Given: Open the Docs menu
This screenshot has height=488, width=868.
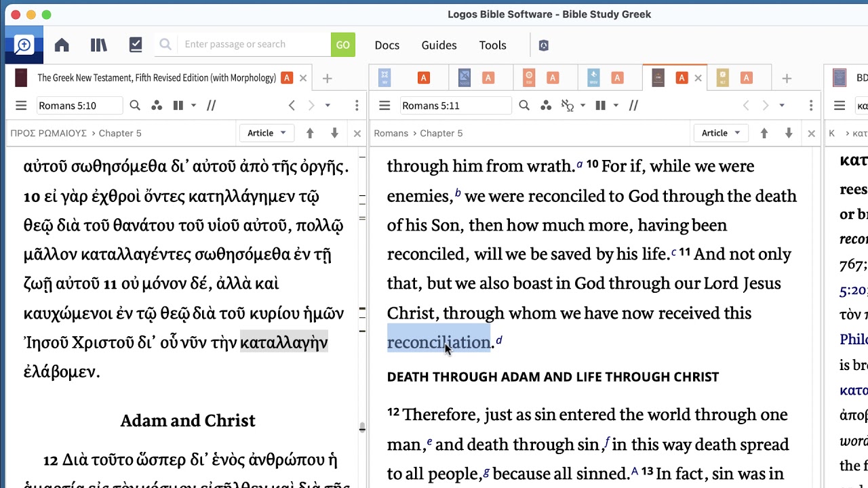Looking at the screenshot, I should coord(387,45).
